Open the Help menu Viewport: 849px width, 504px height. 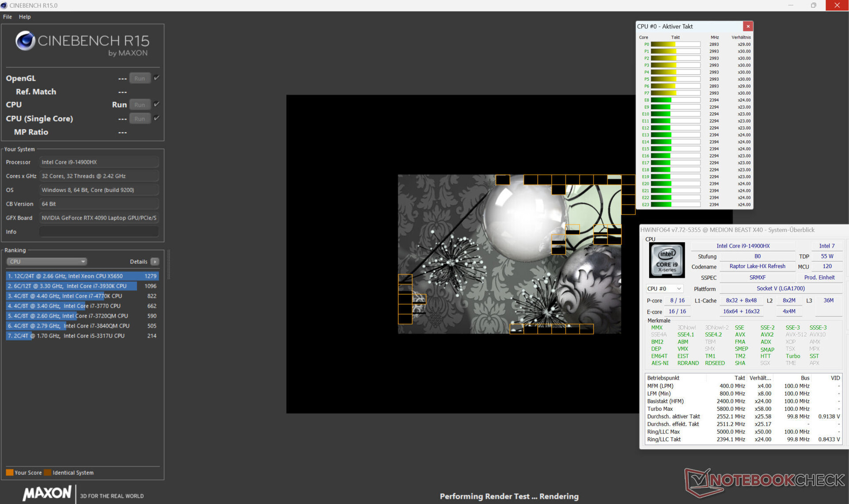pyautogui.click(x=25, y=17)
